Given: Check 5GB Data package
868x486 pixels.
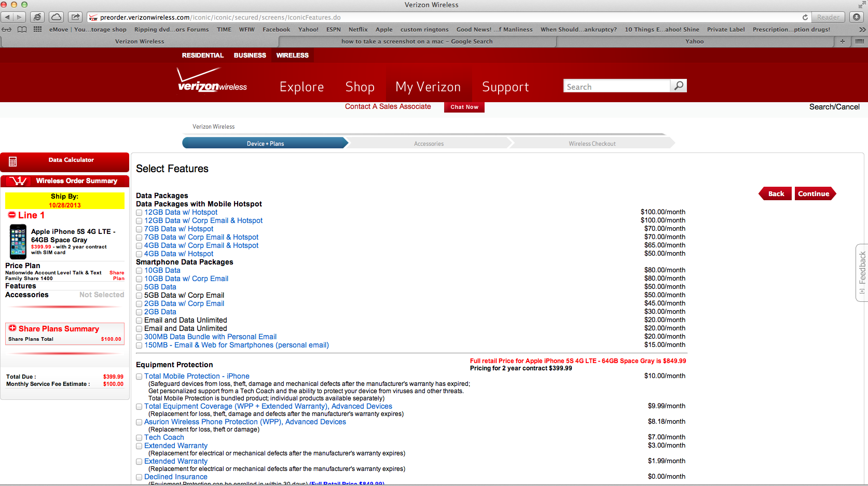Looking at the screenshot, I should 139,287.
